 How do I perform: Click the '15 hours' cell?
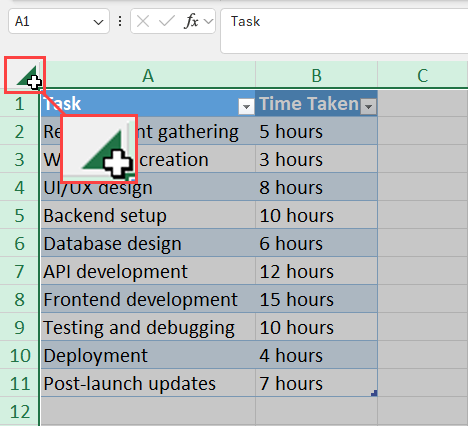coord(317,299)
